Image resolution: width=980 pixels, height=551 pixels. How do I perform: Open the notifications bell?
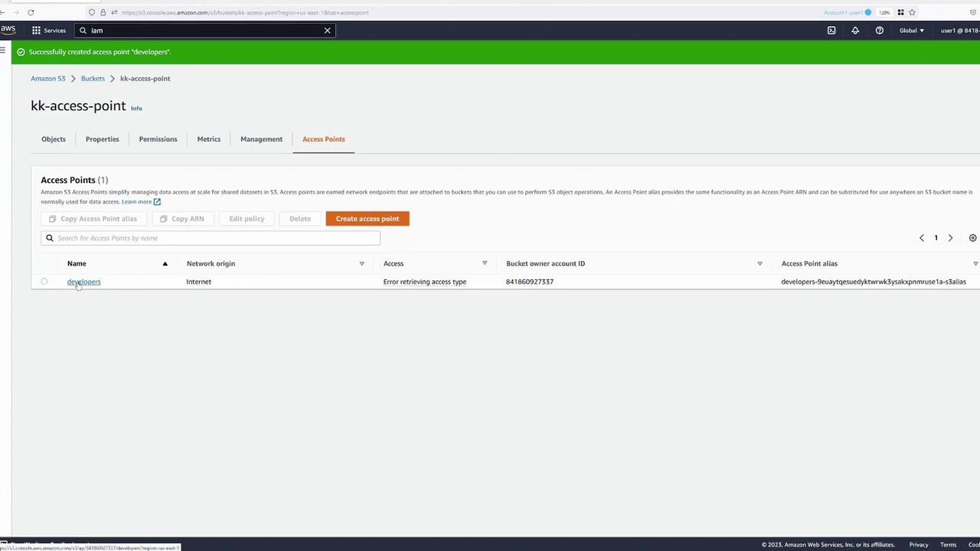click(x=855, y=31)
